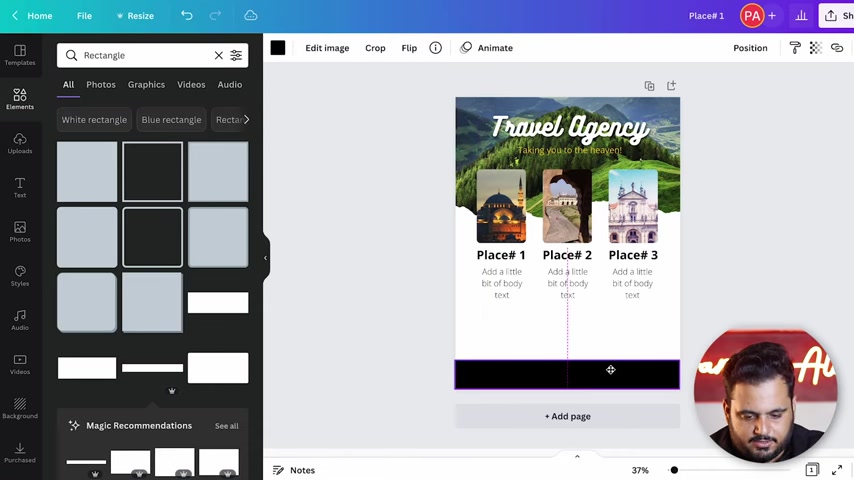Click the Rectangle search field

tap(144, 55)
